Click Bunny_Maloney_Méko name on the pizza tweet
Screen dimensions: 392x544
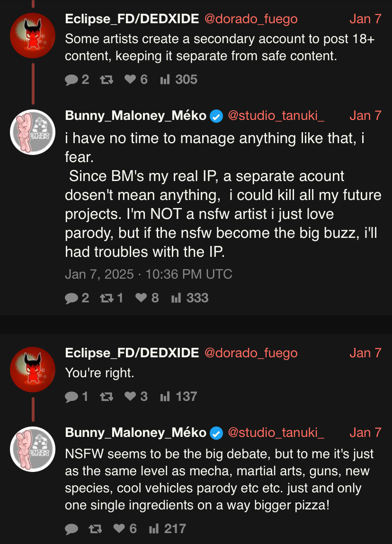(x=135, y=433)
